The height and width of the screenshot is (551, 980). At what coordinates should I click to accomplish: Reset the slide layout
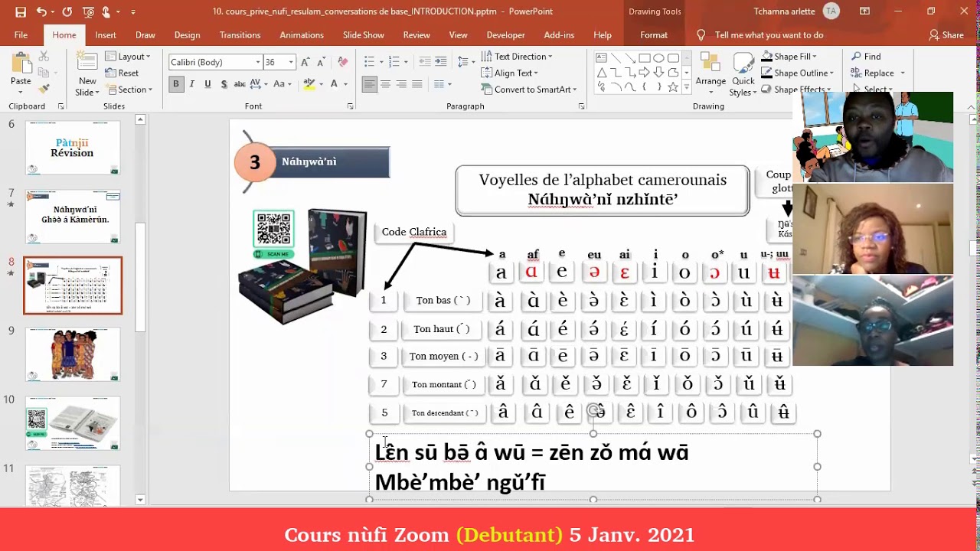click(x=122, y=73)
